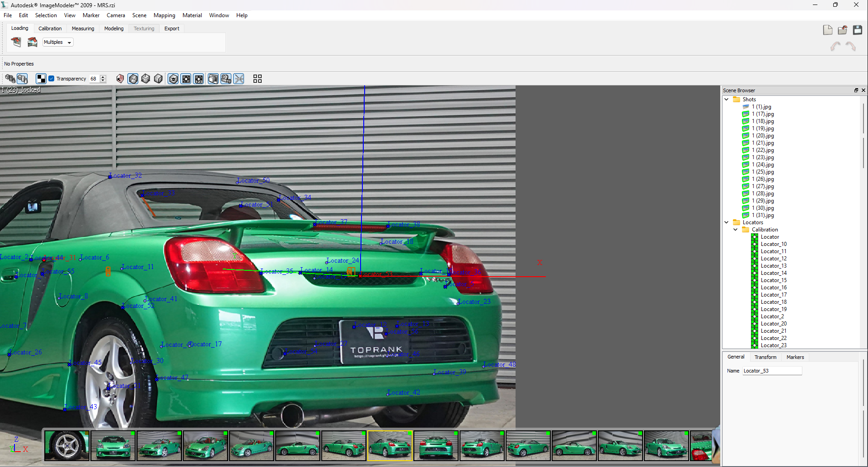Click the load single image icon

coord(16,42)
